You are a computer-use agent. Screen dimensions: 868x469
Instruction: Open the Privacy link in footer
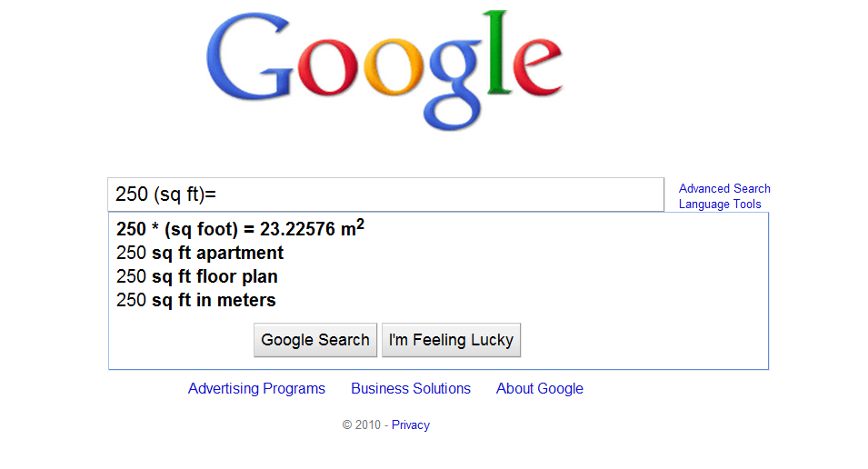411,424
